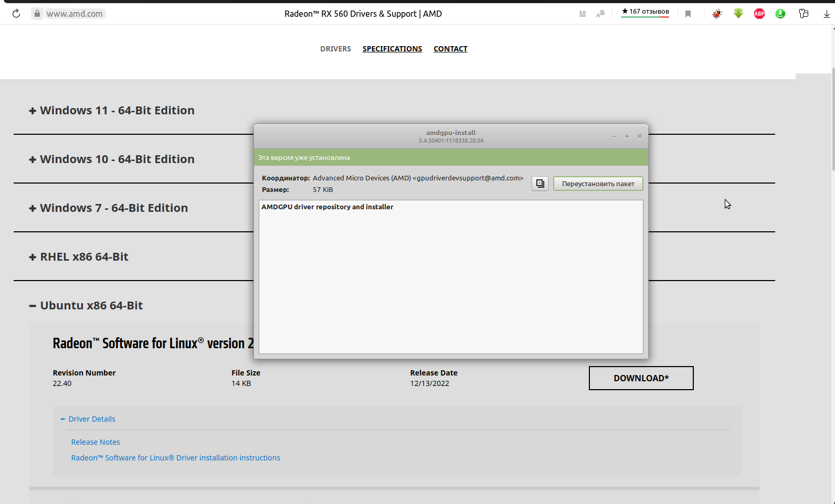Open Radeon Software Driver installation instructions link
Image resolution: width=835 pixels, height=504 pixels.
tap(176, 458)
